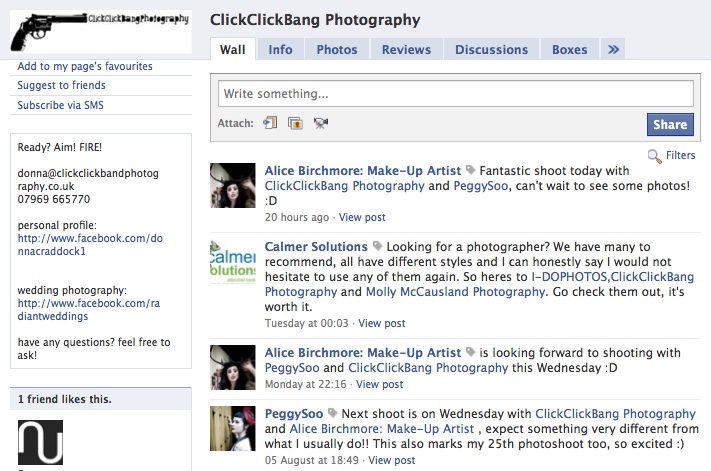Go to the Reviews tab
Screen dimensions: 711x471
pyautogui.click(x=406, y=49)
